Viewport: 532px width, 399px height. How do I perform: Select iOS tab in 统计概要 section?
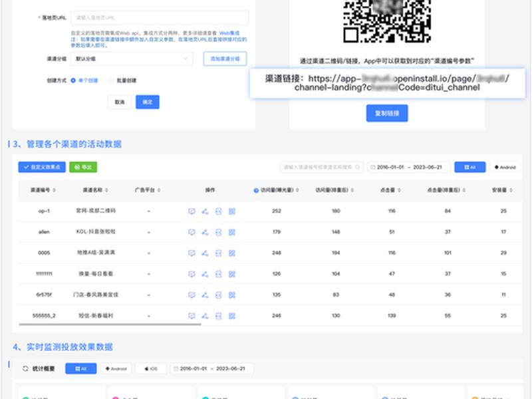click(151, 368)
